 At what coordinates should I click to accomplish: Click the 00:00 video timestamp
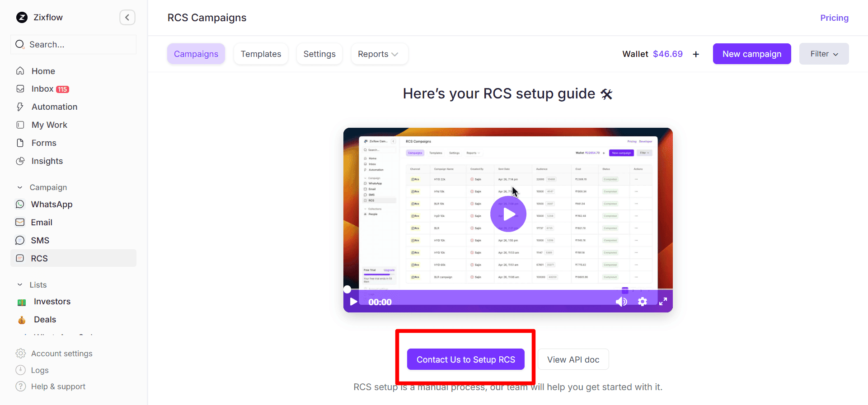click(x=380, y=302)
